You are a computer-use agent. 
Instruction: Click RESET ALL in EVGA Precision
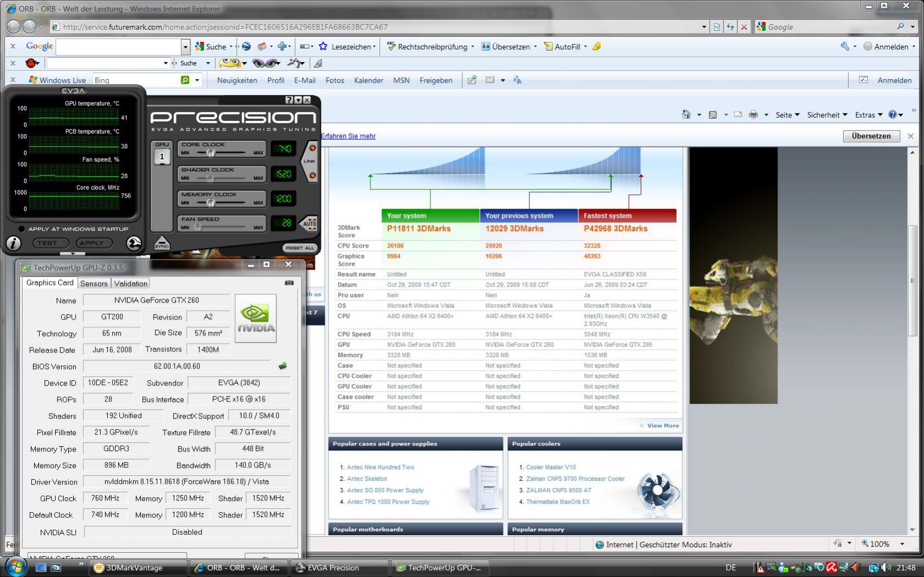[300, 248]
